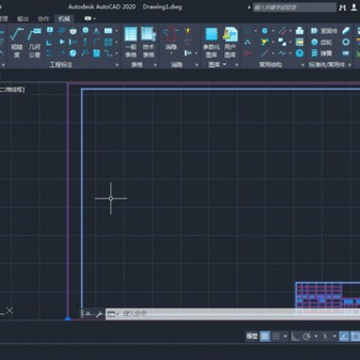The image size is (360, 360).
Task: Open snap mode settings dropdown arrow
Action: click(x=285, y=336)
